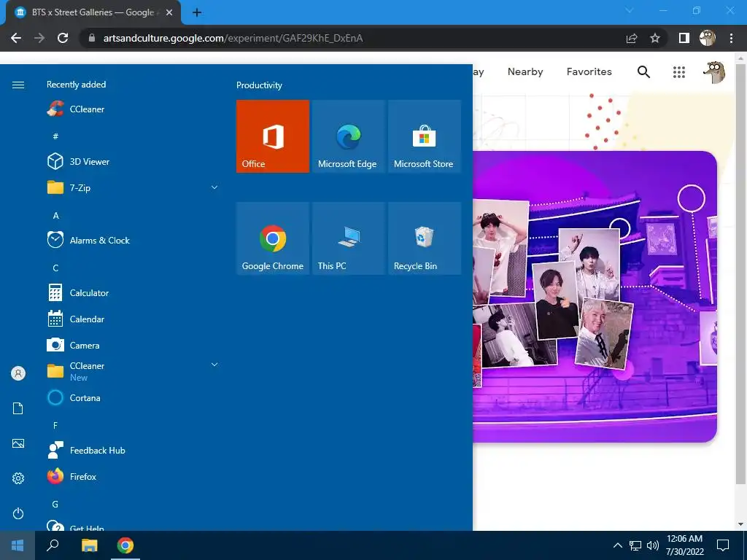The width and height of the screenshot is (747, 560).
Task: Open the network tray icon
Action: tap(635, 545)
